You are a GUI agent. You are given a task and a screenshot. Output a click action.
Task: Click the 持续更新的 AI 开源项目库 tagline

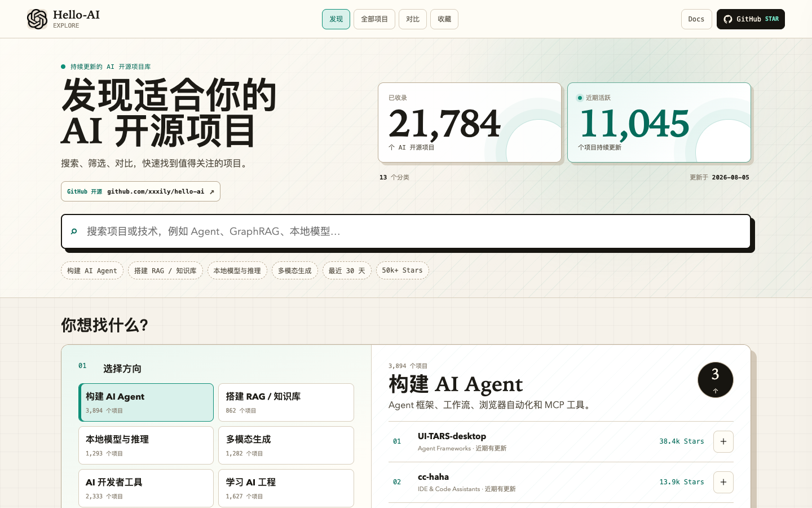point(111,67)
